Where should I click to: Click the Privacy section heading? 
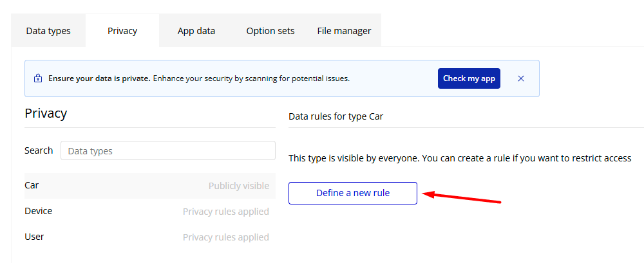coord(46,114)
